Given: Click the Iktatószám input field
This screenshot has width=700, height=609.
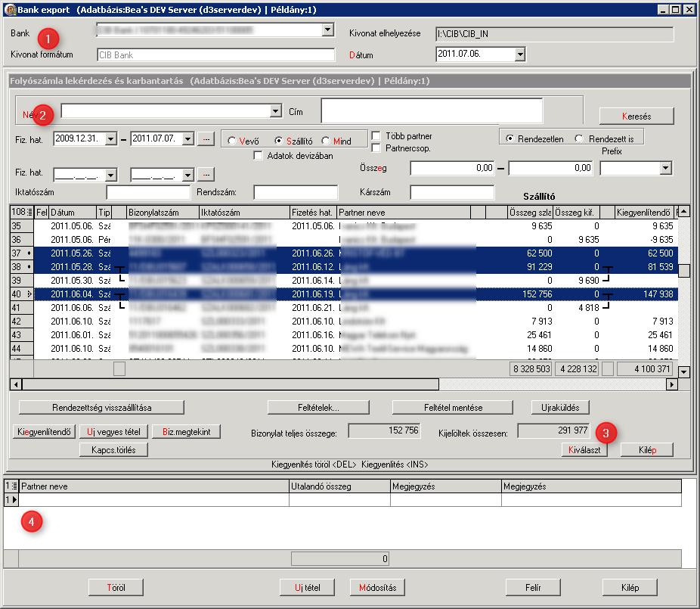Looking at the screenshot, I should [x=148, y=193].
